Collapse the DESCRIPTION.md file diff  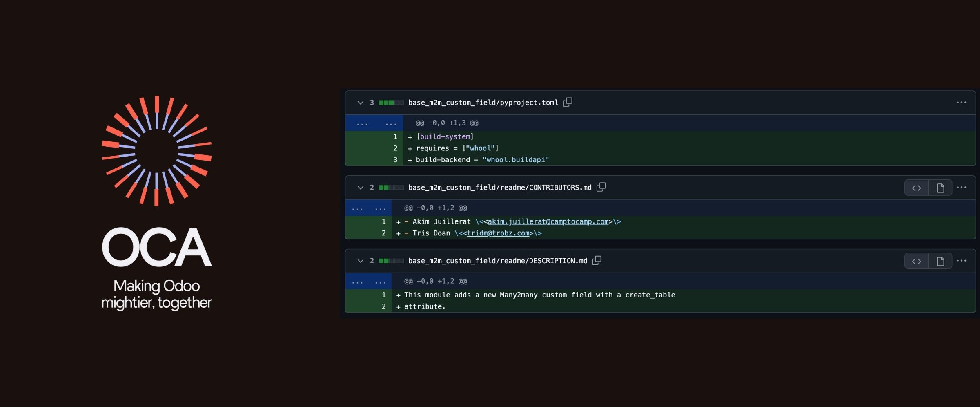[x=360, y=261]
